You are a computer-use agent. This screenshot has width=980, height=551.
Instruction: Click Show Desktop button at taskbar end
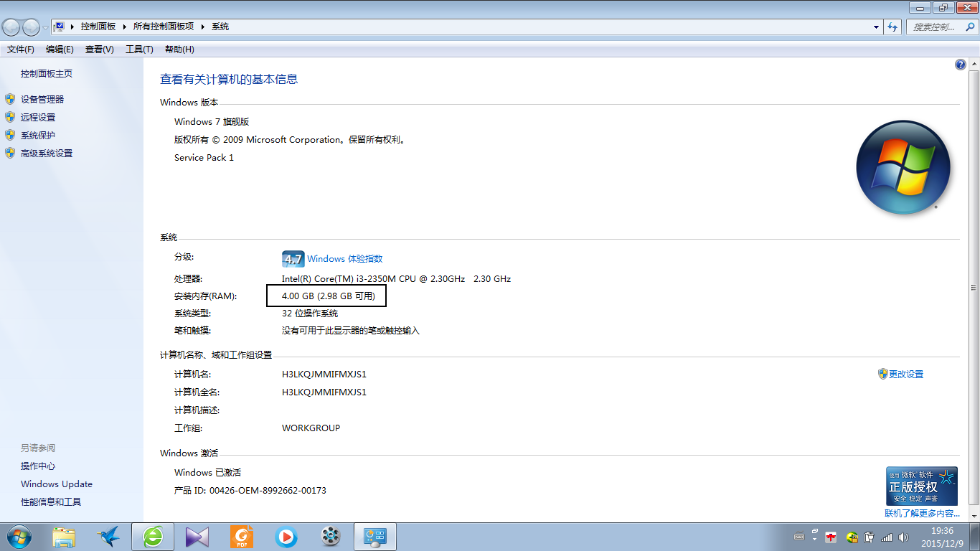pos(974,537)
